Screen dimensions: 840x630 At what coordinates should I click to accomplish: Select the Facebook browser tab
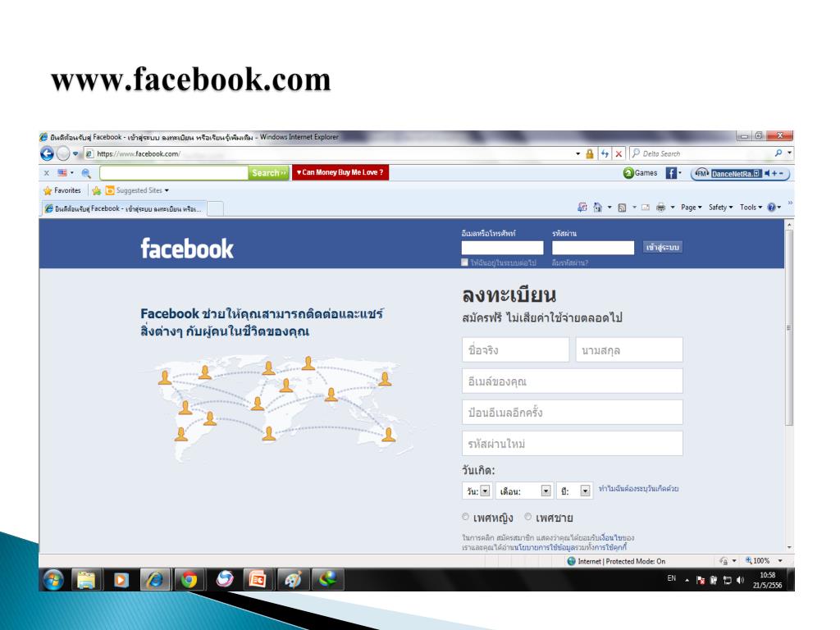coord(124,208)
